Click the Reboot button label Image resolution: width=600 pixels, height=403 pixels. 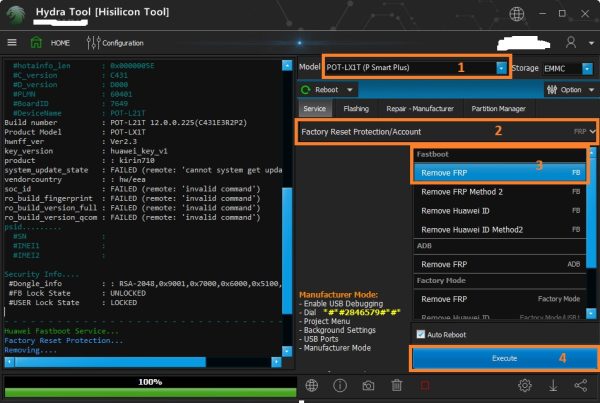(x=326, y=90)
